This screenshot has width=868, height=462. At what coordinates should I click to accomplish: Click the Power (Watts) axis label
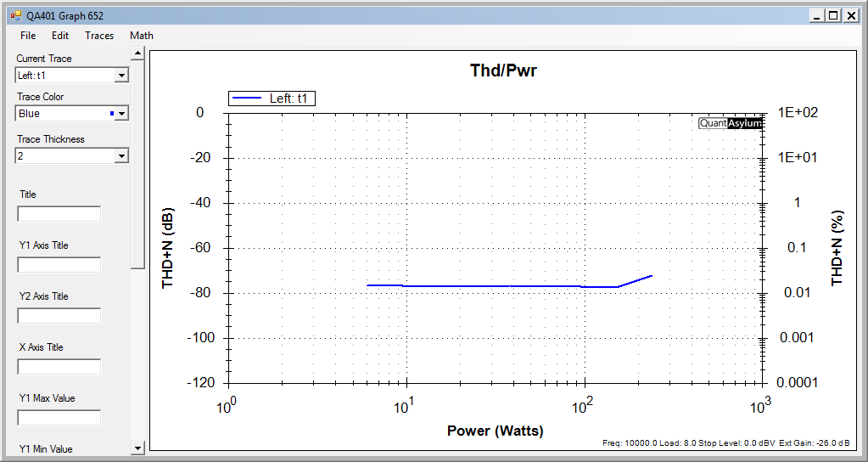pos(496,431)
